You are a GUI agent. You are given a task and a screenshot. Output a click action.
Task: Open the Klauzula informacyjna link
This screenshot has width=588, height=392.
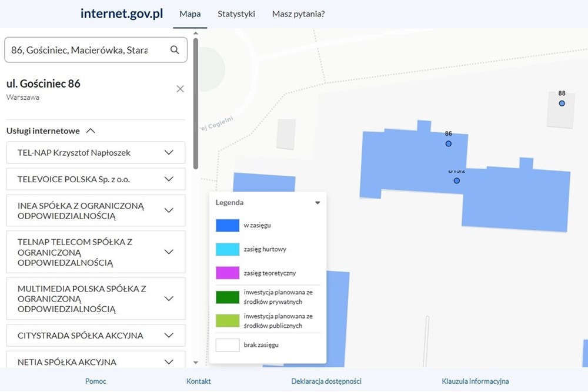click(474, 381)
